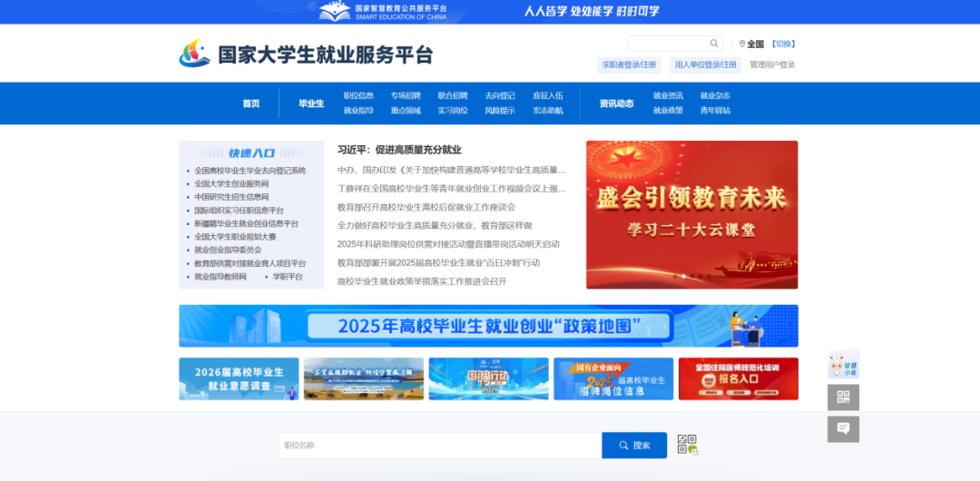Open the 习近平：促进高质量充分就业 headline
Image resolution: width=980 pixels, height=481 pixels.
(x=399, y=150)
